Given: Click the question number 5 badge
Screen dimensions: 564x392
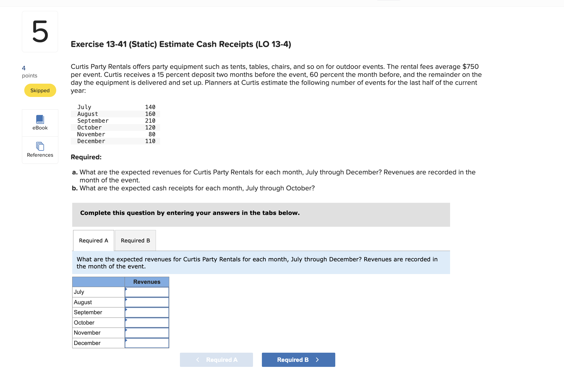Looking at the screenshot, I should pos(40,31).
